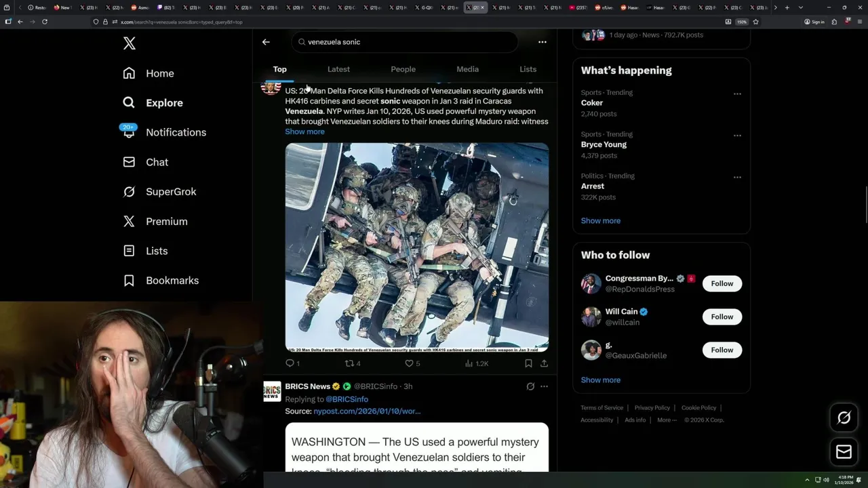Open more options on the BRICS News post

(544, 386)
